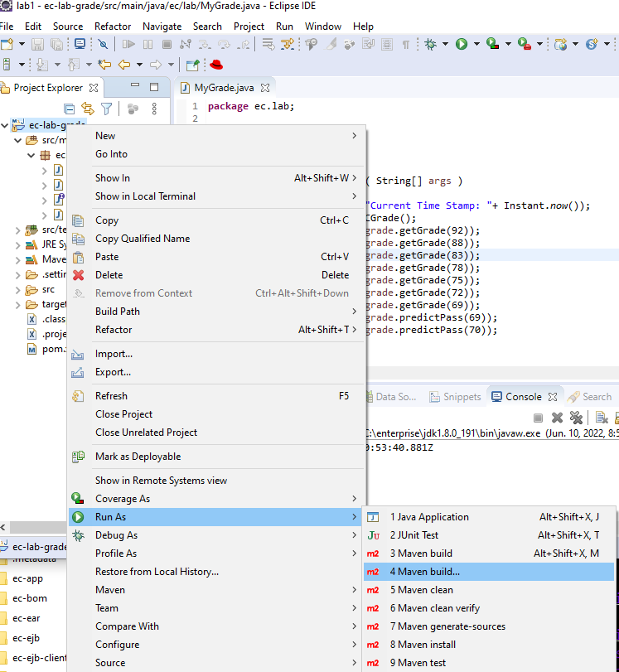Click the Save All toolbar icon

(x=56, y=44)
